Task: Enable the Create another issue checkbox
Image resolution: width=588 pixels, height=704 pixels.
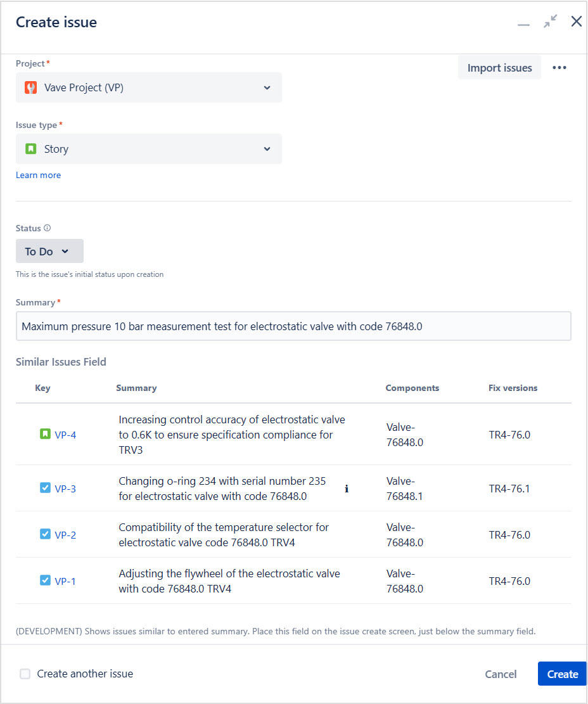Action: click(x=25, y=674)
